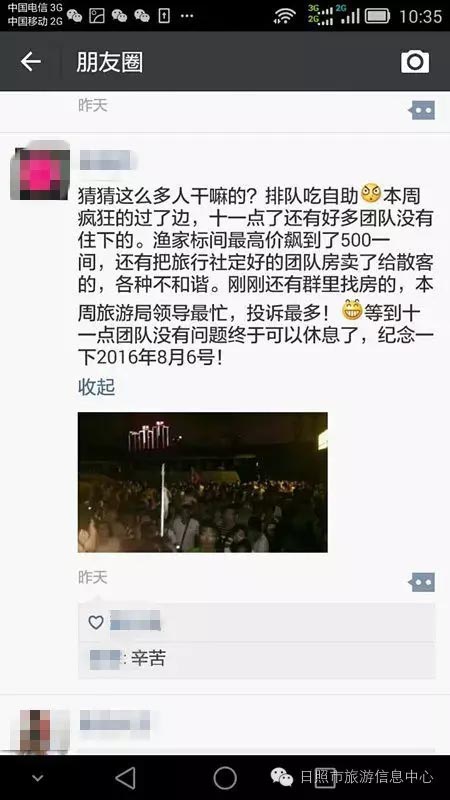The width and height of the screenshot is (450, 800).
Task: Tap Android home circle navigation button
Action: tap(224, 778)
